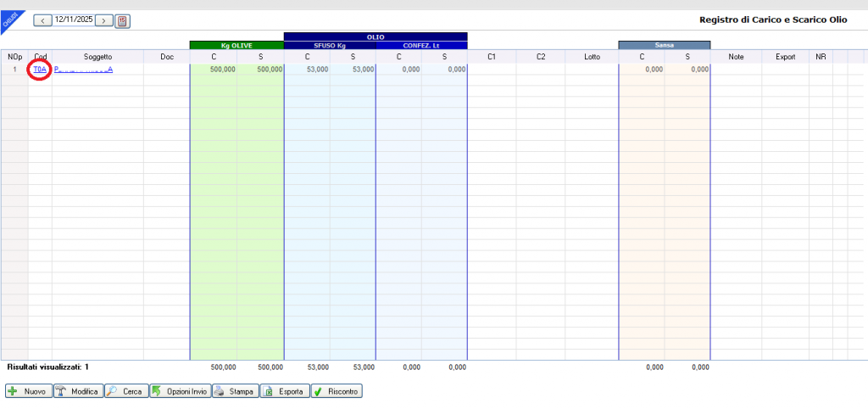
Task: Click the Modifica button
Action: tap(78, 391)
